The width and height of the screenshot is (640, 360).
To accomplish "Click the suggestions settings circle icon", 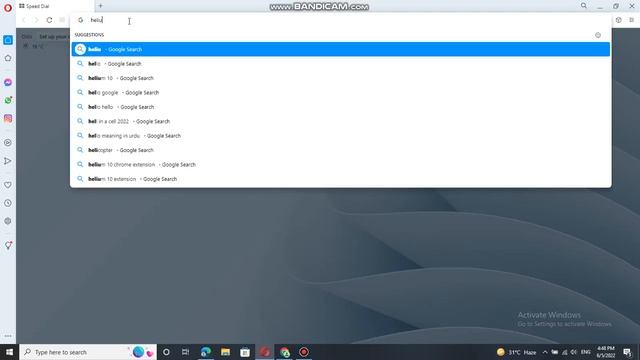I will point(598,35).
